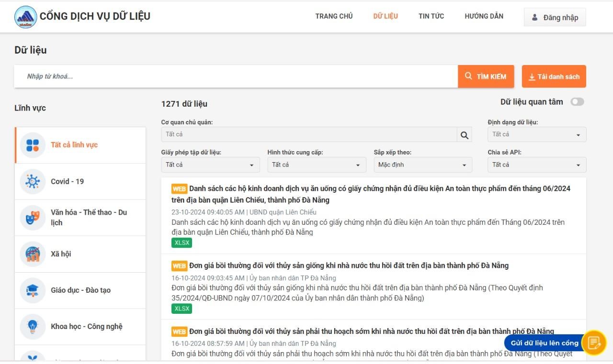613x364 pixels.
Task: Click the Cơ quan chủ quản input field
Action: pos(309,135)
